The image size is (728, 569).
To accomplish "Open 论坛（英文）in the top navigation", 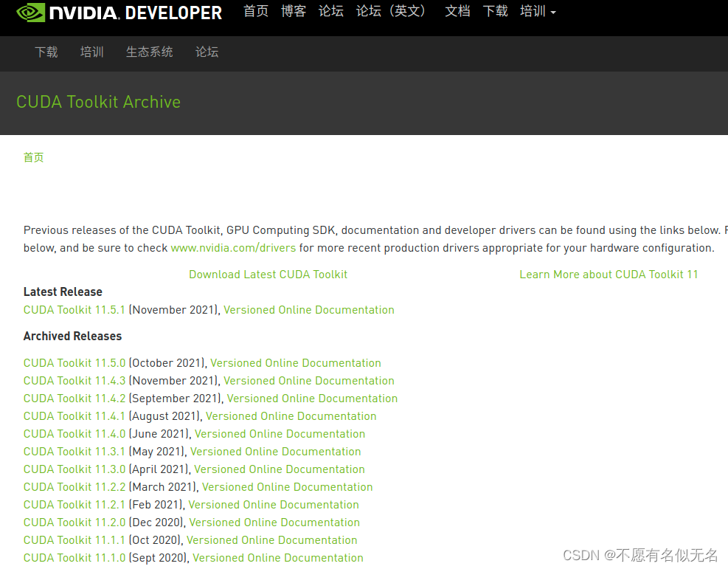I will [x=391, y=11].
